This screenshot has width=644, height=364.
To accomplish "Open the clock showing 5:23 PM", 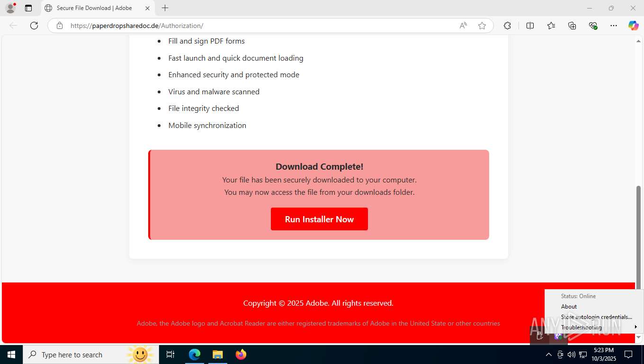I will pos(604,355).
